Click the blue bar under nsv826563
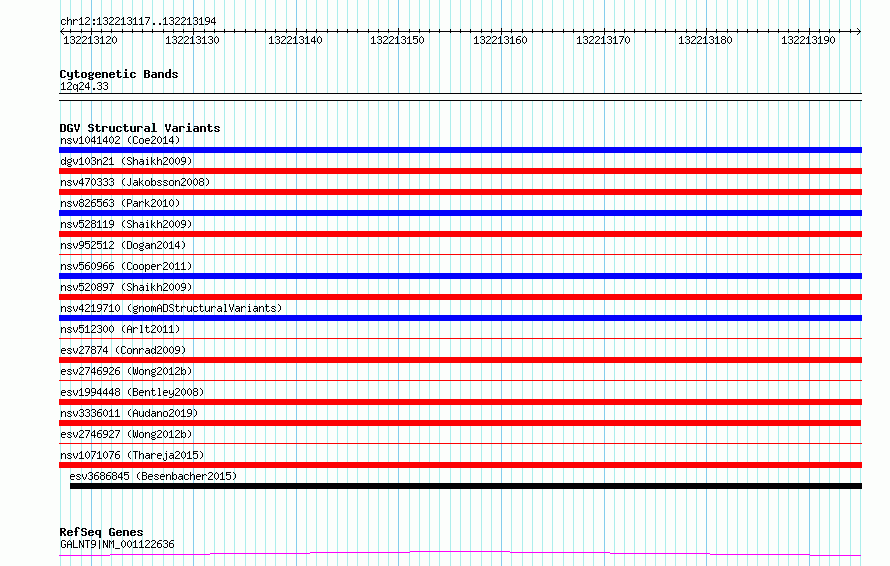 point(460,213)
